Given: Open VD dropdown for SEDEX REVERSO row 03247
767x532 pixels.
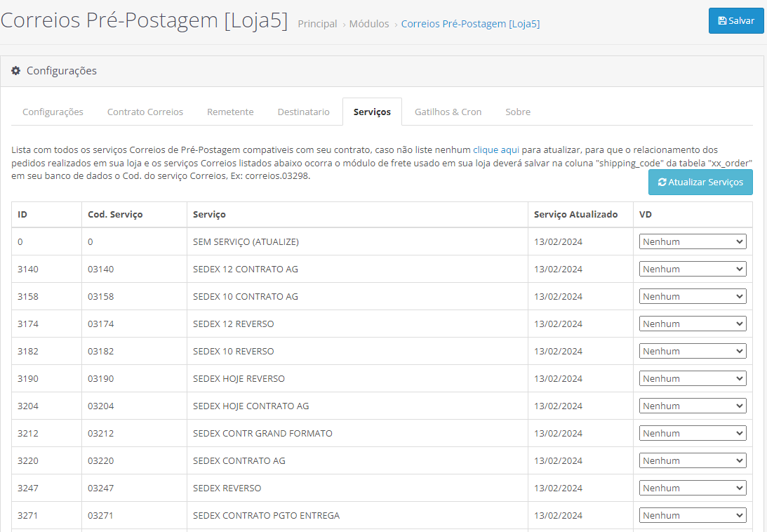Looking at the screenshot, I should tap(693, 488).
